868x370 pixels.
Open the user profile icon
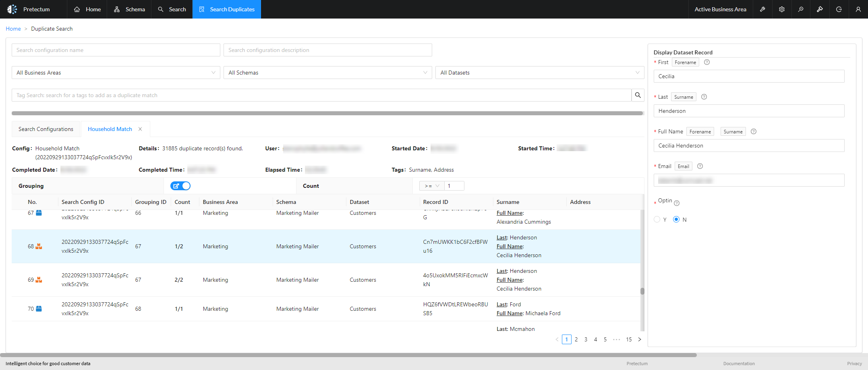pyautogui.click(x=858, y=9)
